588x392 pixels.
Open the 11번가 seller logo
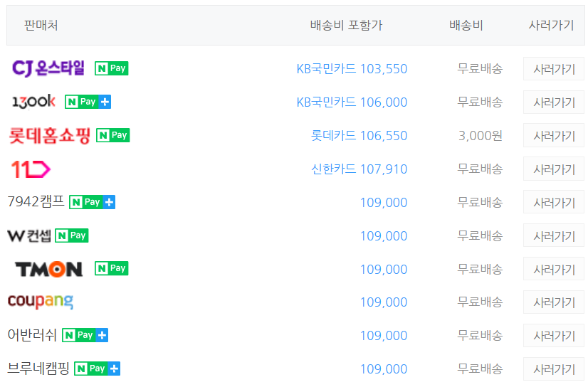[x=31, y=169]
